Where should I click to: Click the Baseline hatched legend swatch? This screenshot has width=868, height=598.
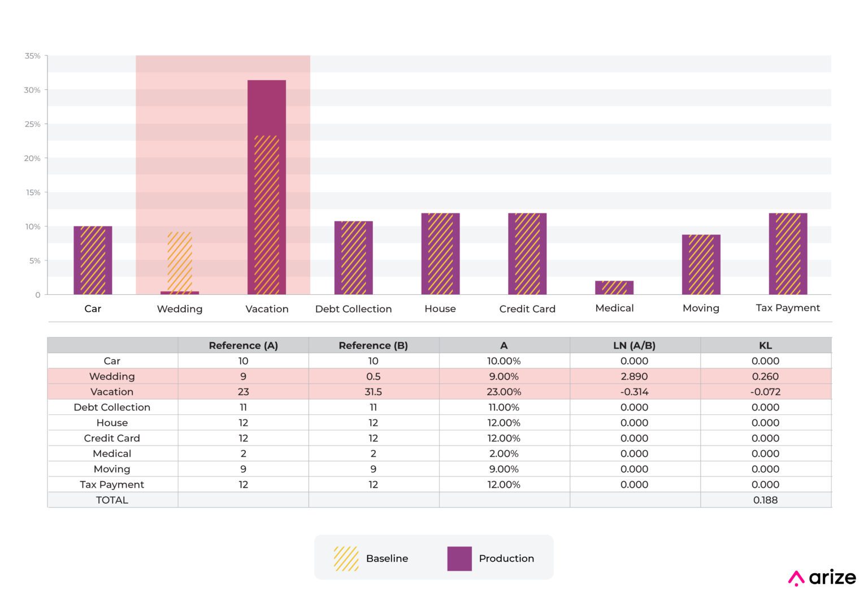click(x=346, y=558)
